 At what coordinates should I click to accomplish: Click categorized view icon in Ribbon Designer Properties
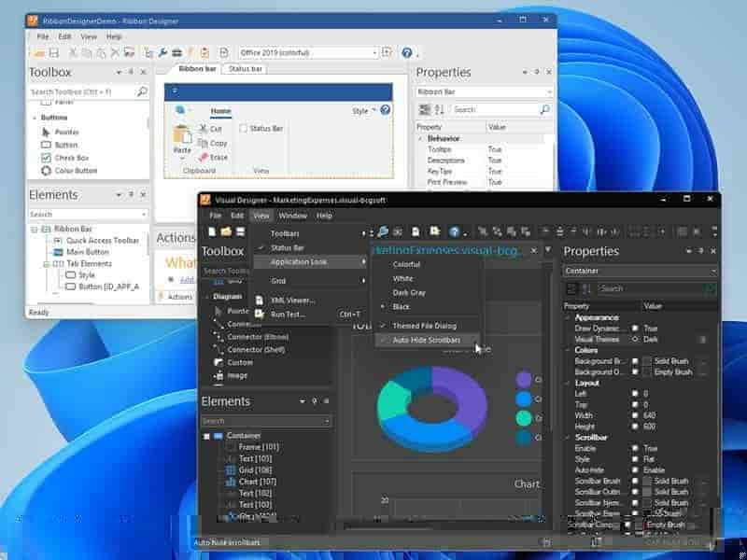click(424, 109)
